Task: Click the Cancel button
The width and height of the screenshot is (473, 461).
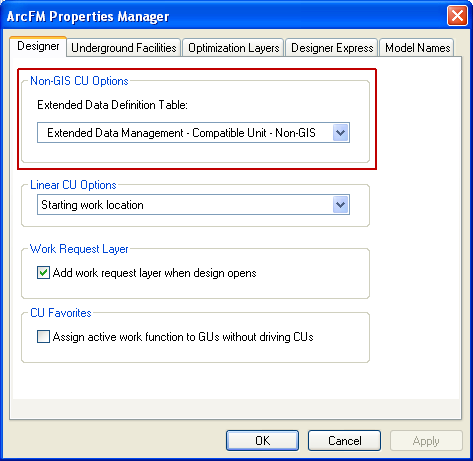Action: (x=344, y=441)
